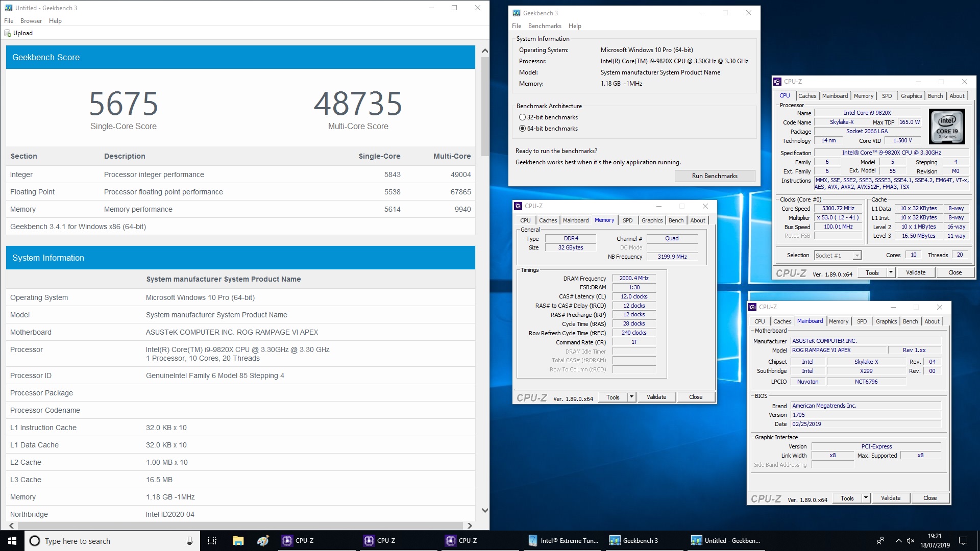Click the Floating Point row in results table

(240, 192)
